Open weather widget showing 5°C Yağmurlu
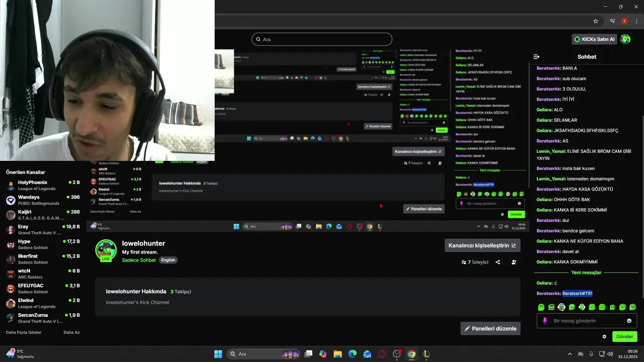 click(x=21, y=354)
